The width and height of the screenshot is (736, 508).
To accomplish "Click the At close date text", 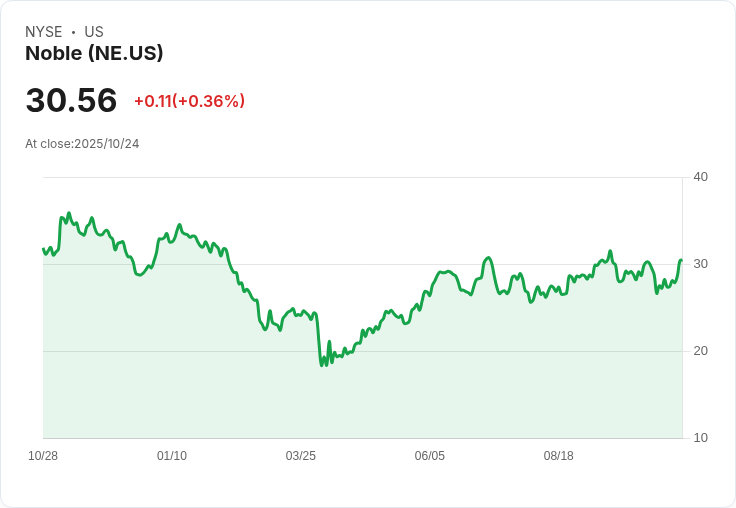I will pos(82,144).
